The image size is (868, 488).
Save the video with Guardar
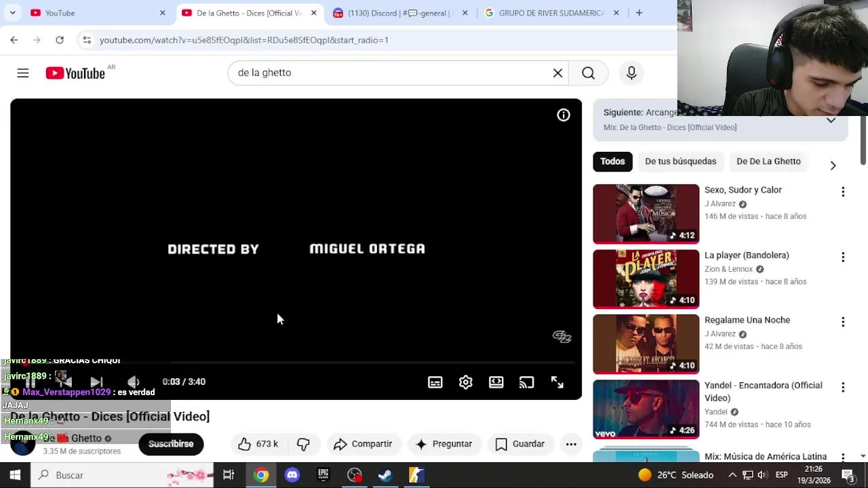pos(520,444)
